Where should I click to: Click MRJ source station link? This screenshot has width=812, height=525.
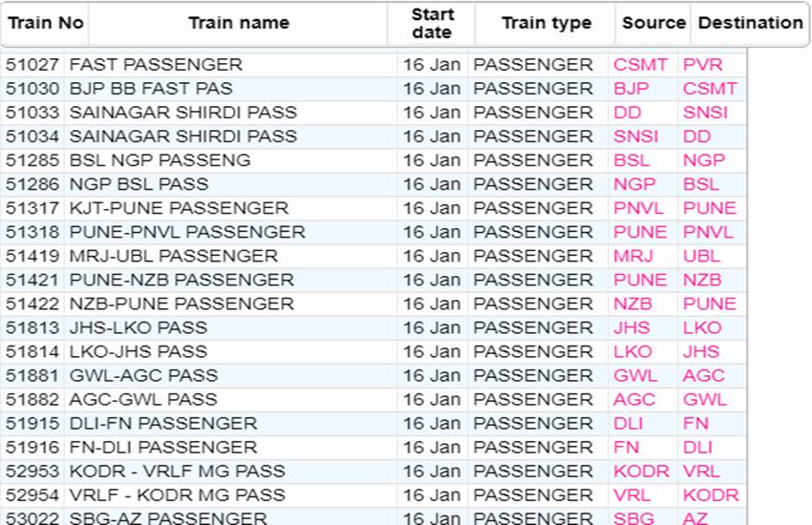632,256
